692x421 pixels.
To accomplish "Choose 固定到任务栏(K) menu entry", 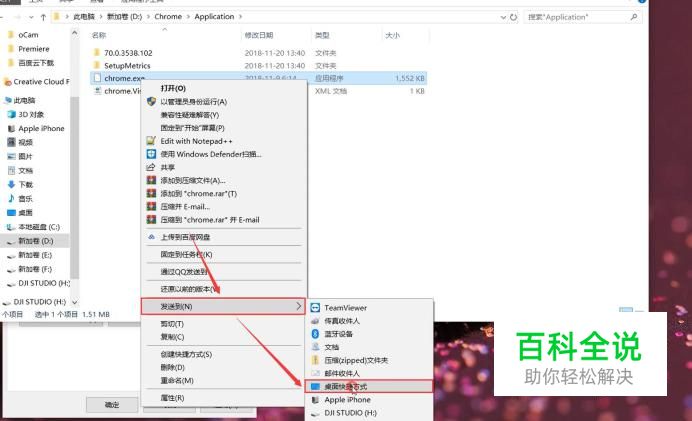I will pyautogui.click(x=186, y=254).
